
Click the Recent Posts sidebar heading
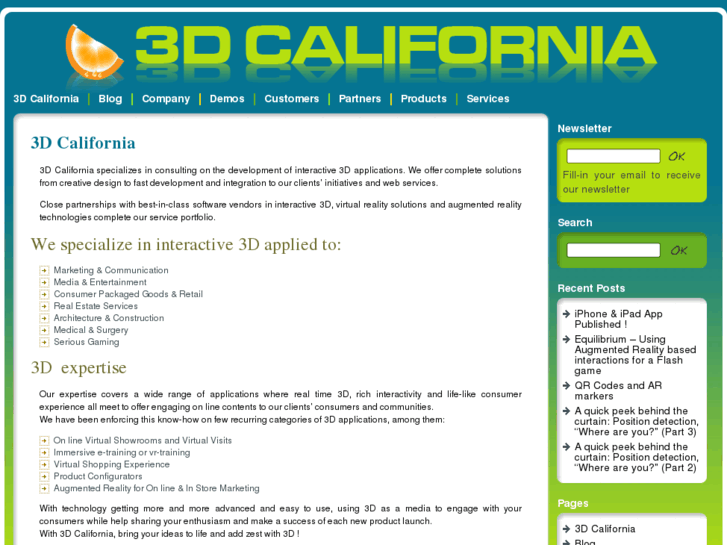pyautogui.click(x=591, y=289)
